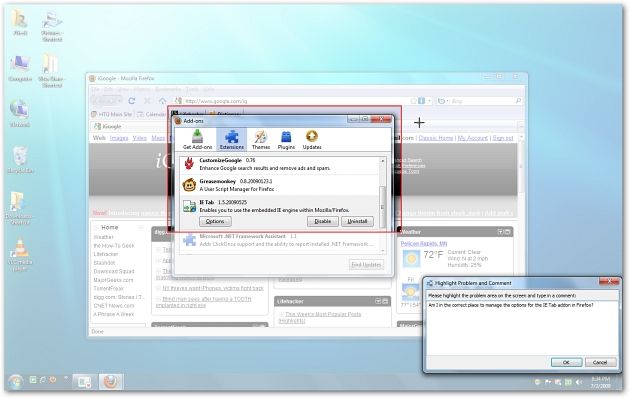Switch to the Themes section
The height and width of the screenshot is (398, 630).
pyautogui.click(x=261, y=139)
